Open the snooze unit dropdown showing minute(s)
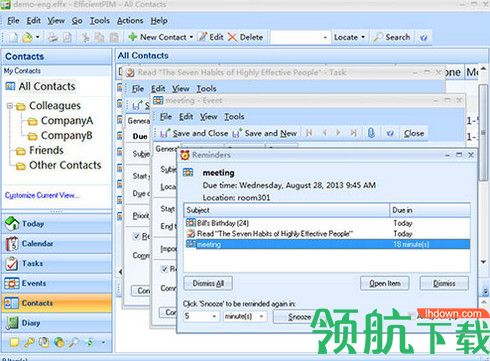This screenshot has width=490, height=361. [261, 316]
